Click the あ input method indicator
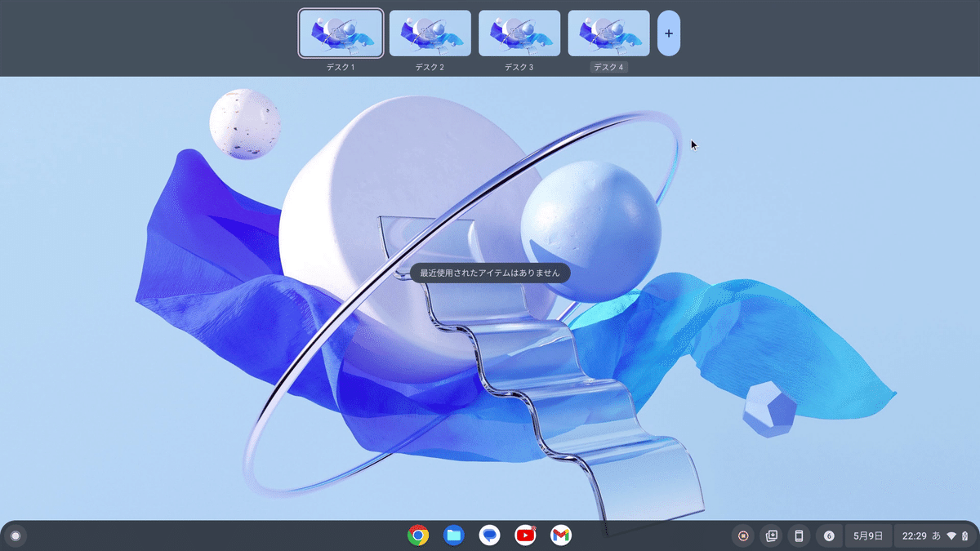Viewport: 980px width, 551px height. (x=936, y=536)
